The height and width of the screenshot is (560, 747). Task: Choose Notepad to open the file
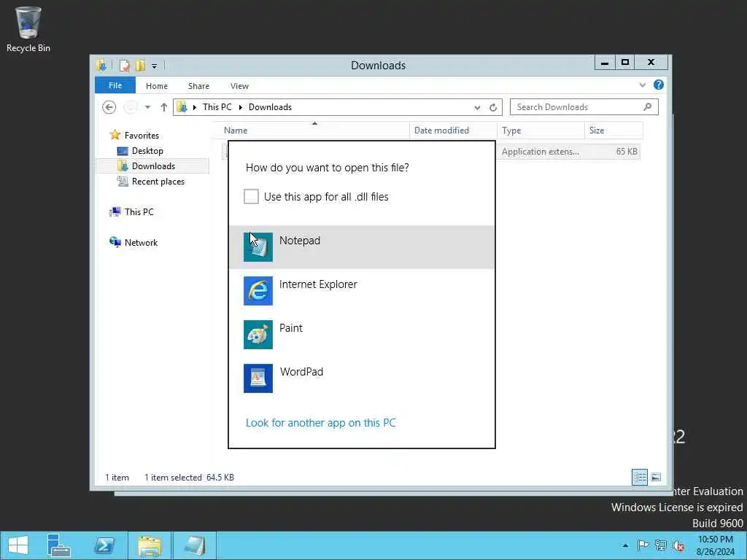362,246
